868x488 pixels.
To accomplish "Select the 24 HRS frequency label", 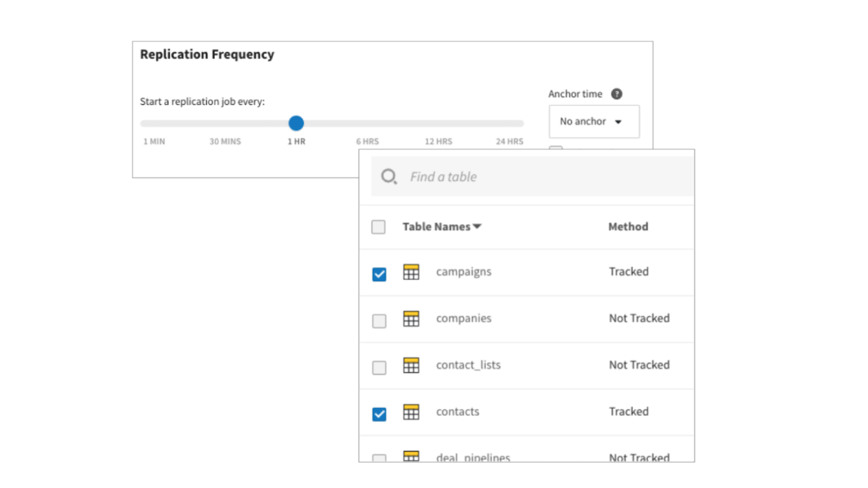I will tap(509, 141).
